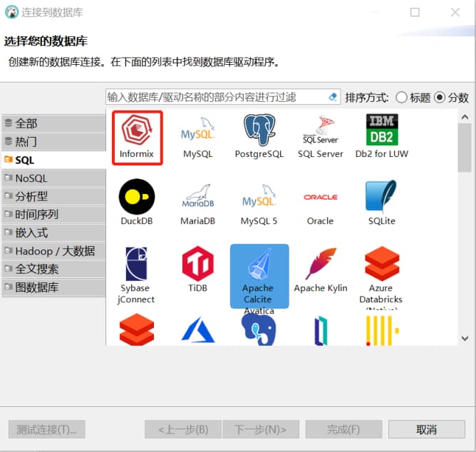
Task: Maximize the 连接到数据库 dialog
Action: tap(415, 12)
